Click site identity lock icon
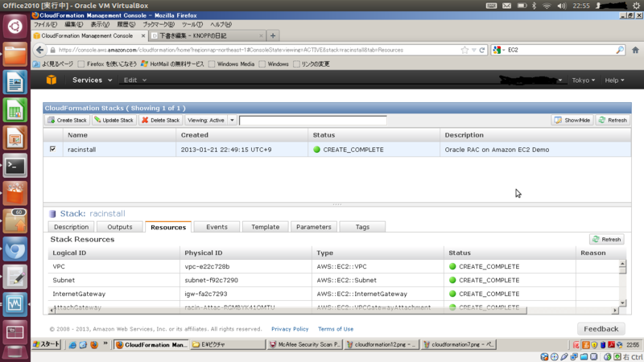 pyautogui.click(x=52, y=50)
